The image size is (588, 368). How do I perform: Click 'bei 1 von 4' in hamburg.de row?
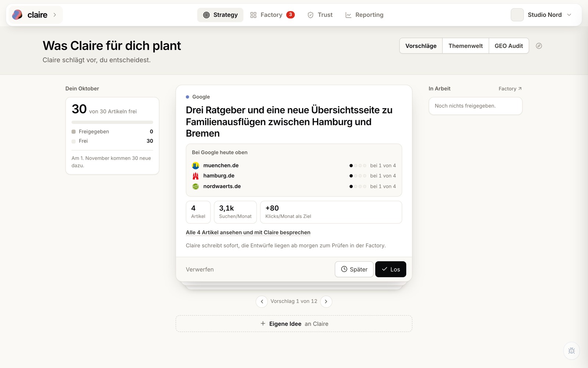point(383,176)
